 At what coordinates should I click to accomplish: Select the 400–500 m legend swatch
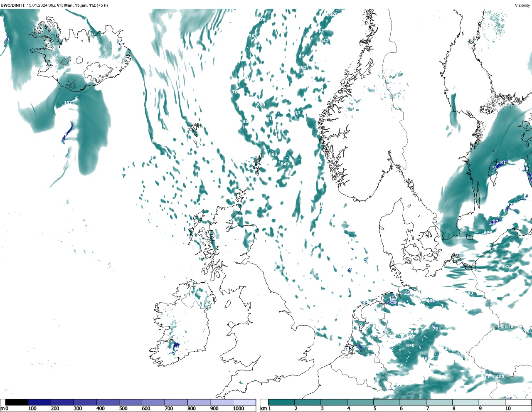108,402
